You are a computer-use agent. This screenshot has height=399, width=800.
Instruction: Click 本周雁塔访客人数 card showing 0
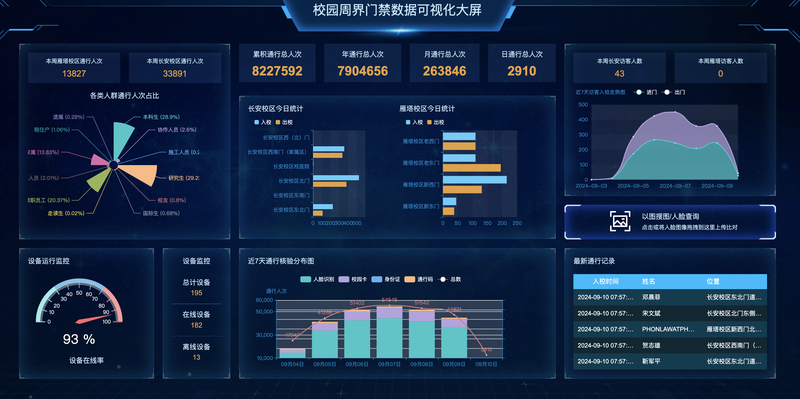720,68
